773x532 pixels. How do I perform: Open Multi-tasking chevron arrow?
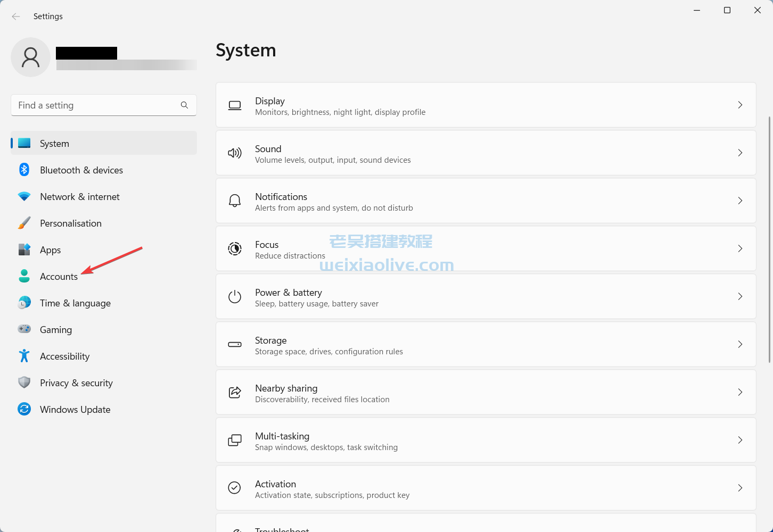coord(740,440)
